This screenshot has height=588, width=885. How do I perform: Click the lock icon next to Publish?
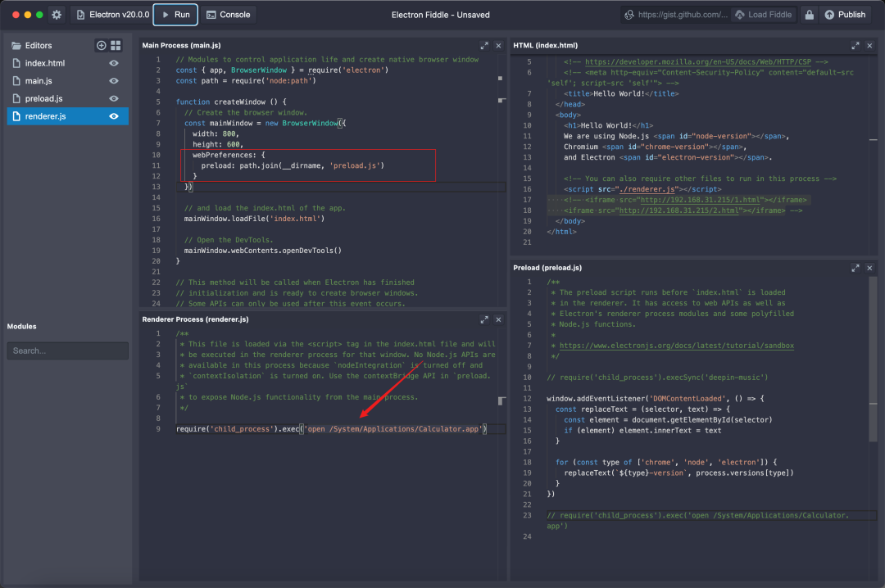coord(809,15)
